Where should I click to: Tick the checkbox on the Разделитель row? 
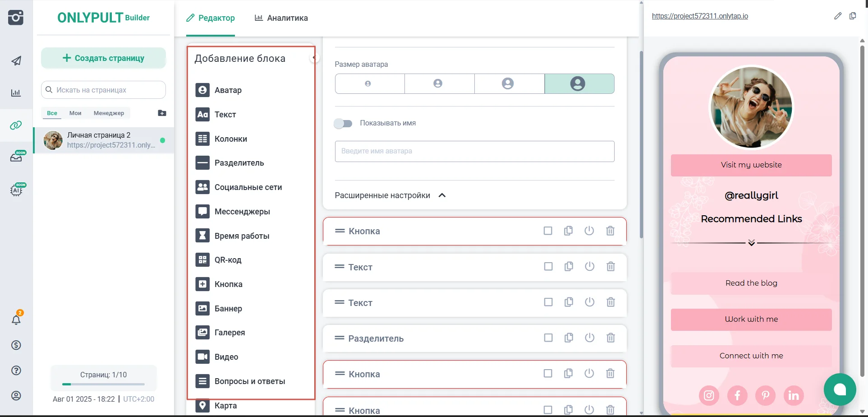point(548,338)
